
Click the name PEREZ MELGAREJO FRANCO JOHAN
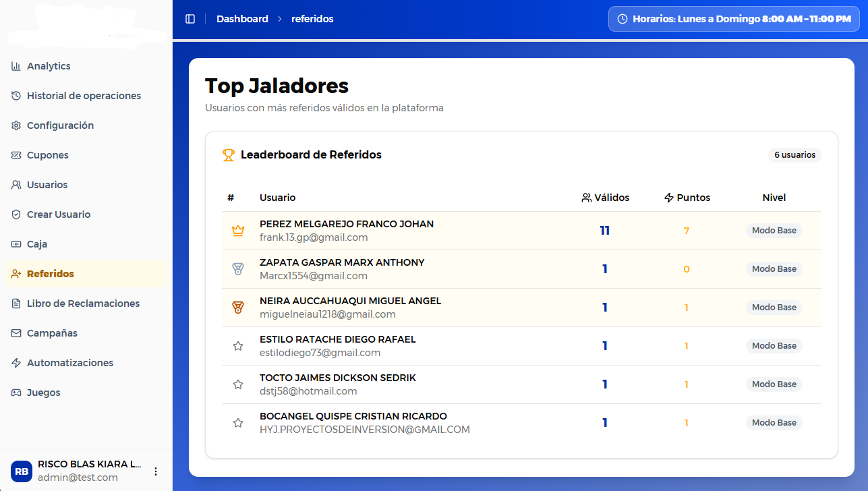(347, 224)
